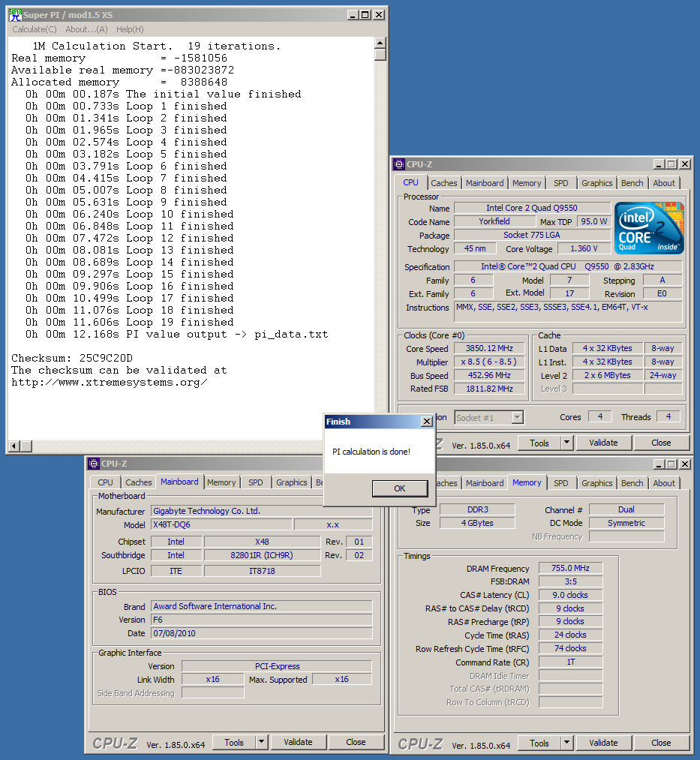Select CPU tab in top CPU-Z window
Screen dimensions: 700x760
pos(410,183)
